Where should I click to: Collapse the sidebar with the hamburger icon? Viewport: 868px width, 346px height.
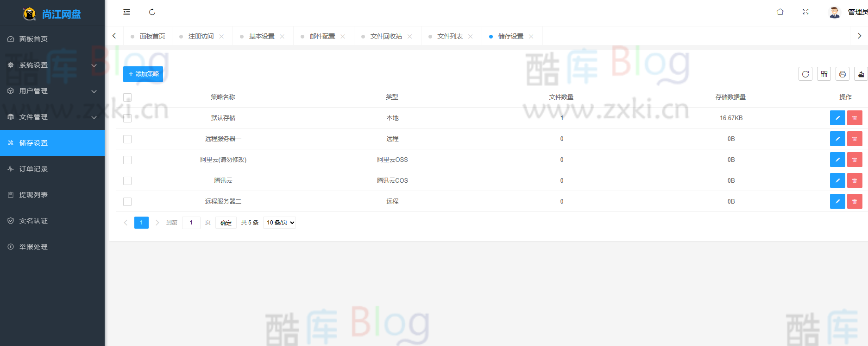(x=126, y=12)
